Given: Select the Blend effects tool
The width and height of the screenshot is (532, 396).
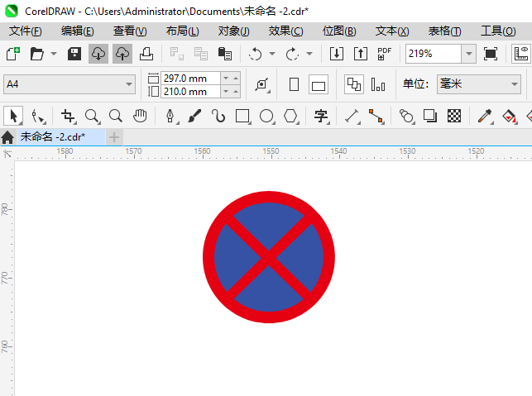Looking at the screenshot, I should click(407, 116).
